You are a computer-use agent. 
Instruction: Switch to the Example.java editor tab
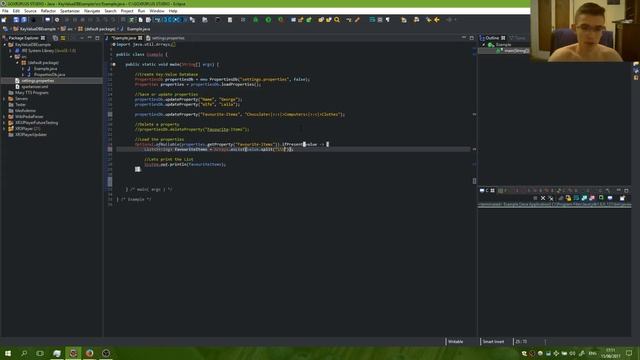click(x=124, y=38)
